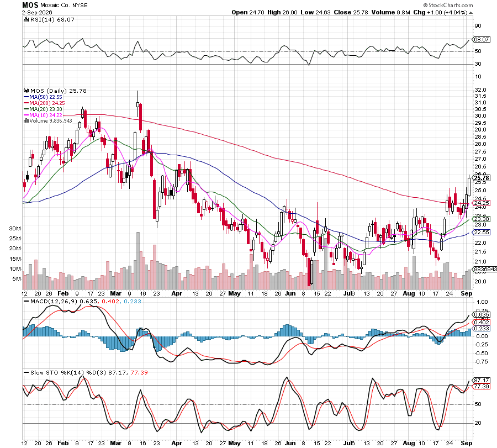Image resolution: width=497 pixels, height=448 pixels.
Task: Click the RSI(14) 68.07 panel label
Action: (52, 20)
